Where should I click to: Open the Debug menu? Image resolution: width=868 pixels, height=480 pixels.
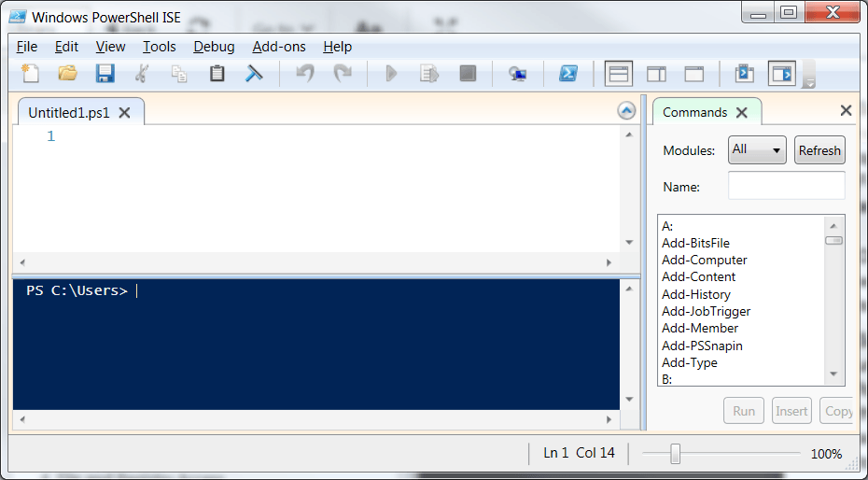pos(214,47)
